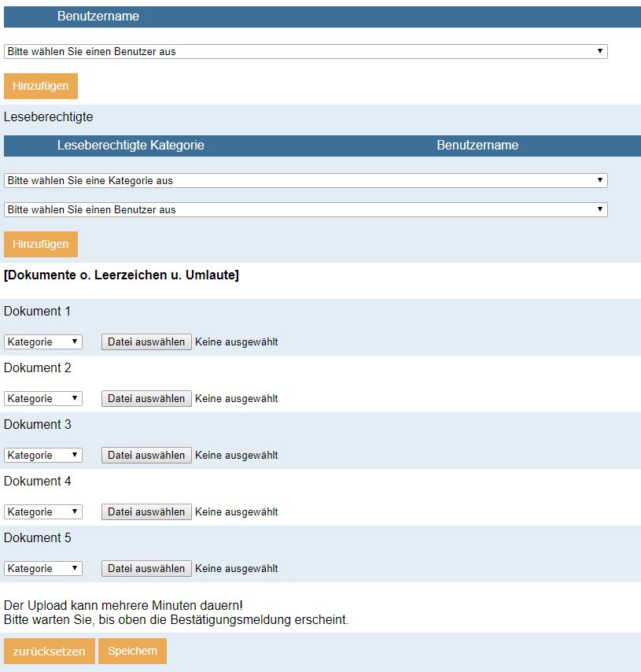The image size is (641, 672).
Task: Open the 'Bitte wählen Sie eine Kategorie aus' dropdown
Action: tap(305, 181)
